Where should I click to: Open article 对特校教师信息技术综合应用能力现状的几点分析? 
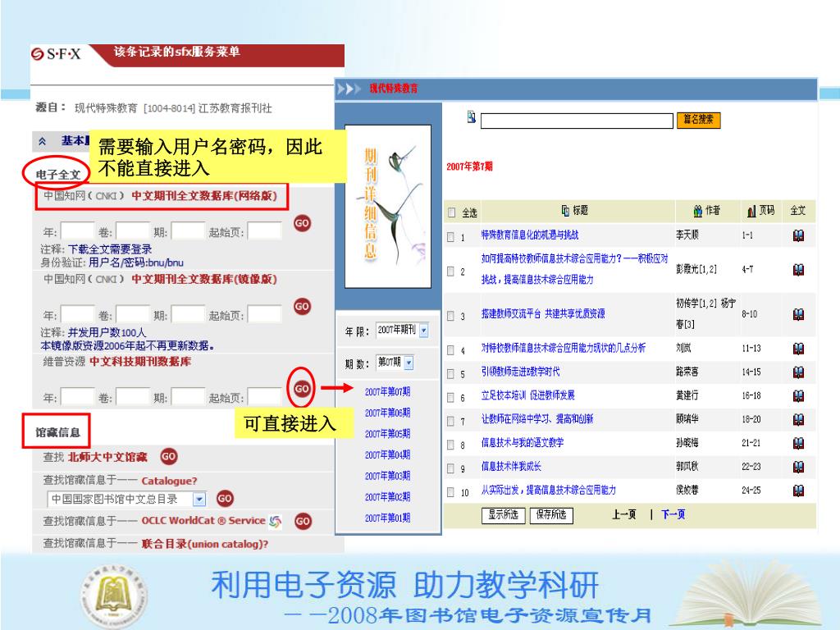coord(563,348)
